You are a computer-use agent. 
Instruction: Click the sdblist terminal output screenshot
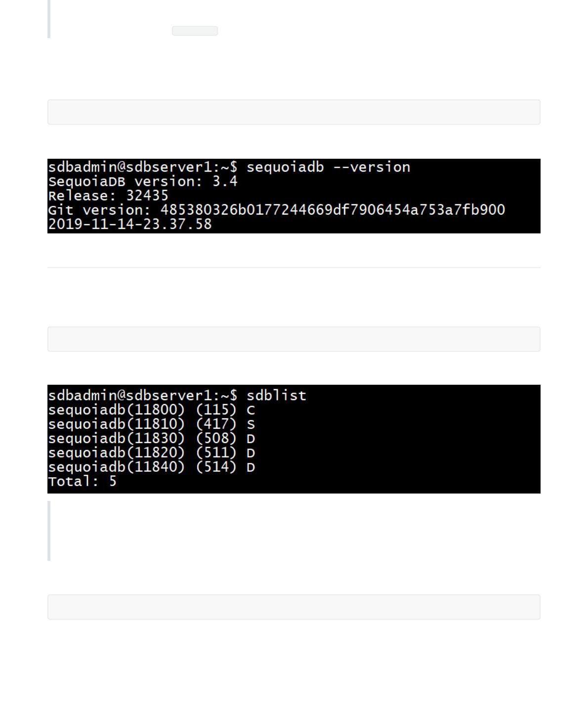[294, 439]
